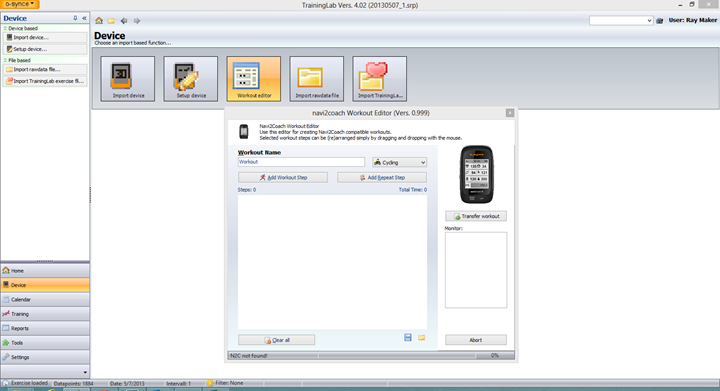Open the Import rawdata file tile
This screenshot has width=720, height=391.
[x=316, y=79]
